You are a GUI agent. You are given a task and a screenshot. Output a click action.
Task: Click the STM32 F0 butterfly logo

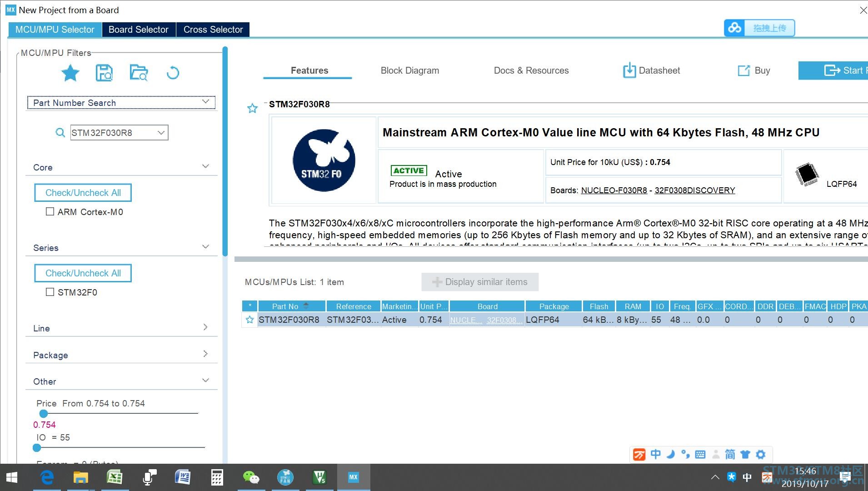pos(324,160)
